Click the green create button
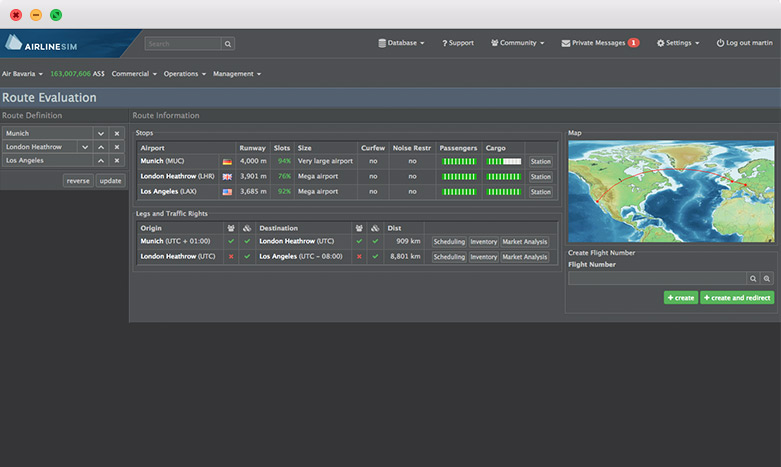The height and width of the screenshot is (467, 781). click(x=680, y=298)
